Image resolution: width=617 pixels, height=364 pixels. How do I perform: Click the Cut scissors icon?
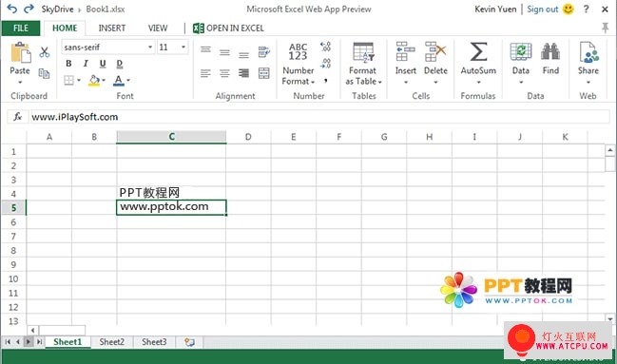(x=44, y=52)
